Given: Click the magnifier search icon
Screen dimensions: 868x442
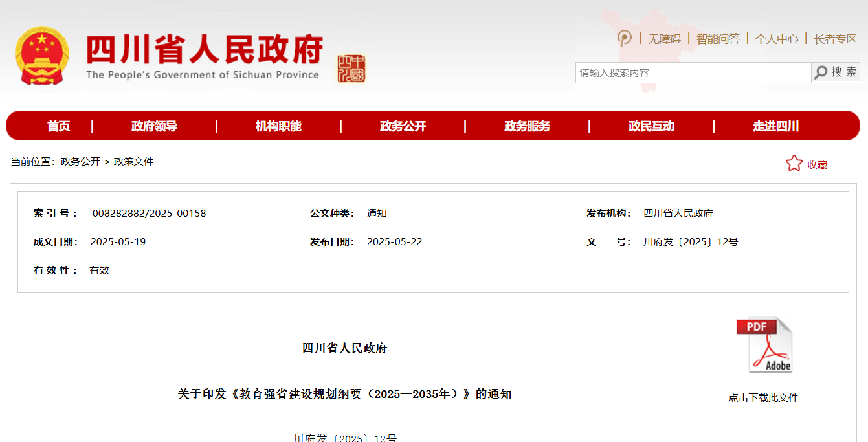Looking at the screenshot, I should click(821, 72).
